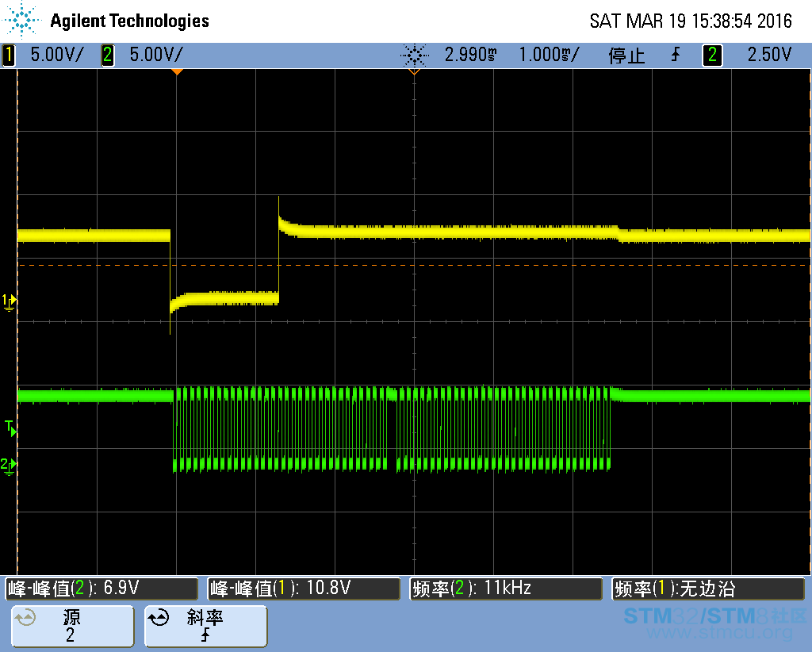Click the trigger level value 2.50V
812x652 pixels.
click(769, 55)
